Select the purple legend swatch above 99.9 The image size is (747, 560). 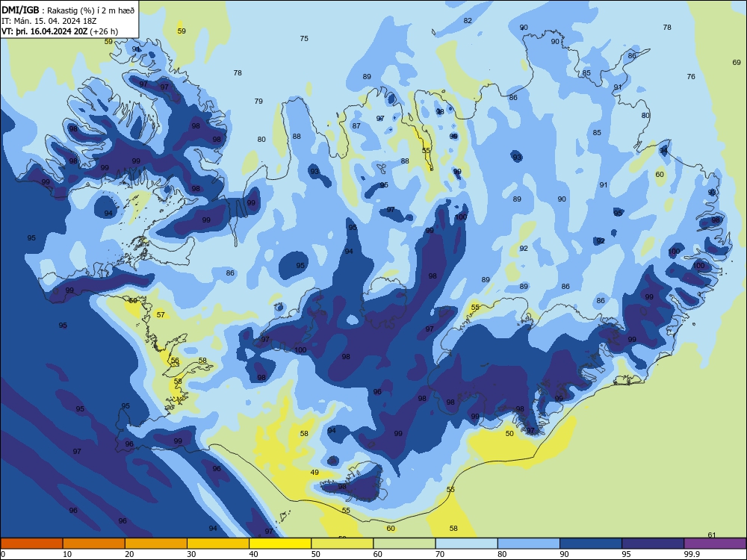716,544
